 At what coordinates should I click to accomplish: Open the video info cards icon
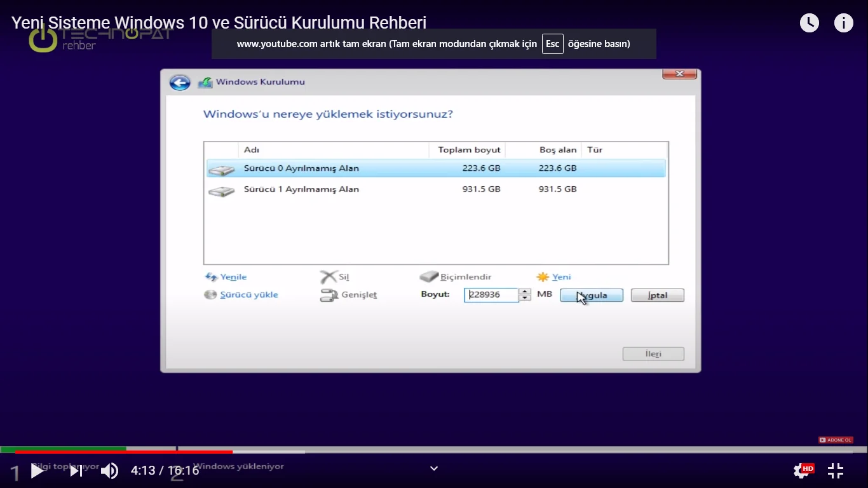(x=844, y=24)
